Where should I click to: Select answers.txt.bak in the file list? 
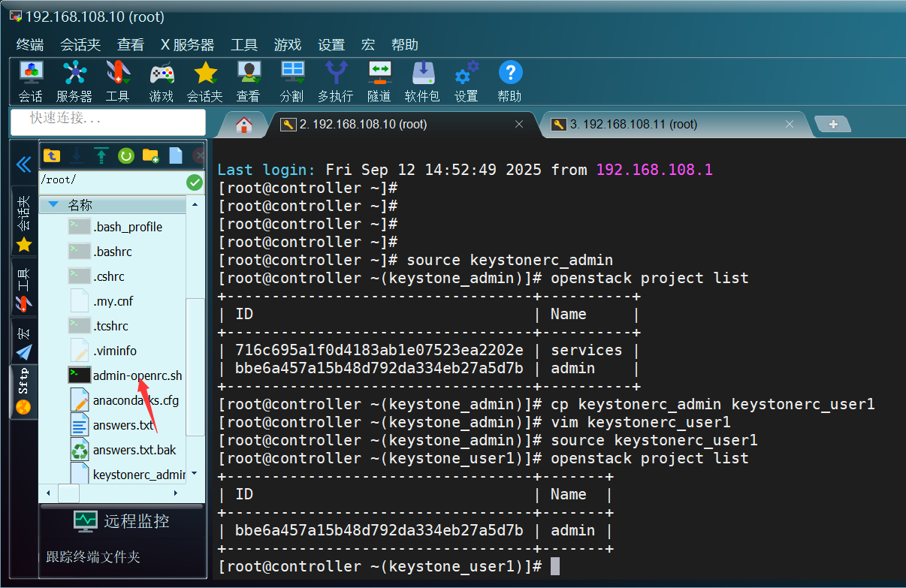click(134, 450)
